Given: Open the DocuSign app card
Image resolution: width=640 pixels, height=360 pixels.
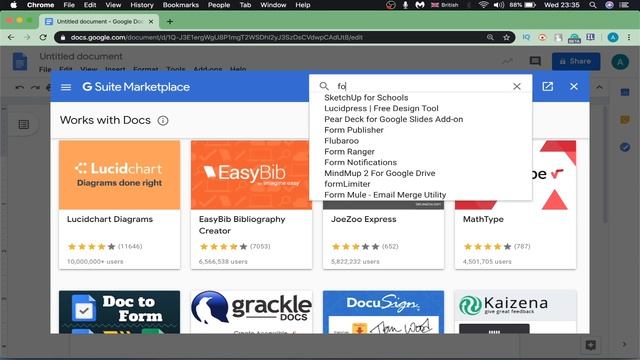Looking at the screenshot, I should click(x=383, y=312).
